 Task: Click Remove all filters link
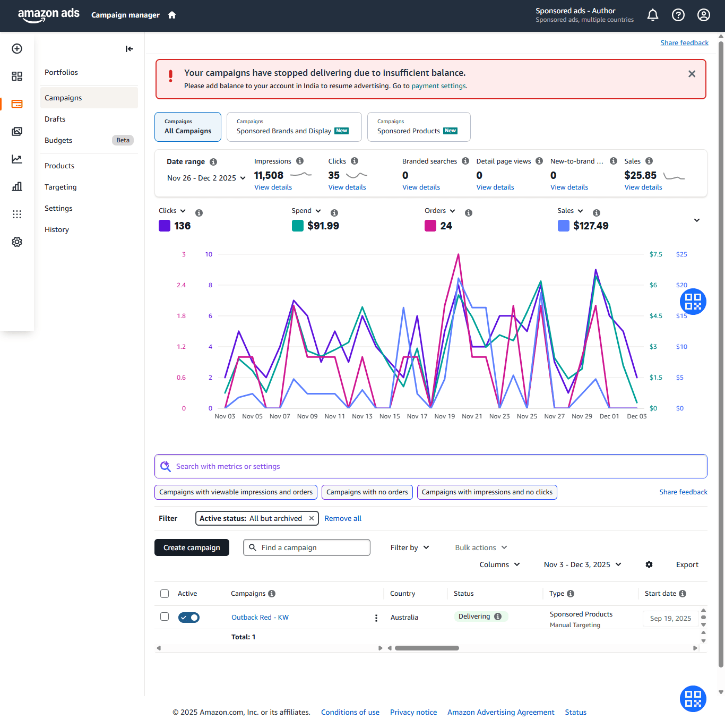pos(343,518)
